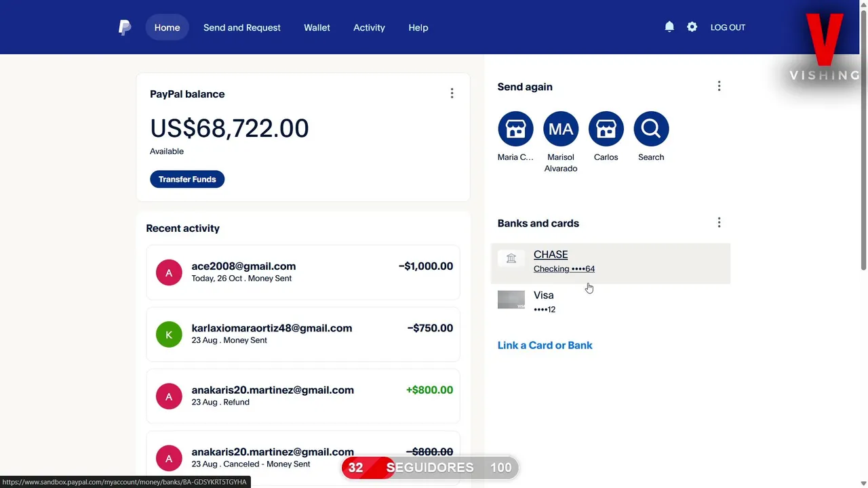Select Marisol Alvarado MA avatar
Viewport: 868px width, 488px height.
click(x=561, y=129)
